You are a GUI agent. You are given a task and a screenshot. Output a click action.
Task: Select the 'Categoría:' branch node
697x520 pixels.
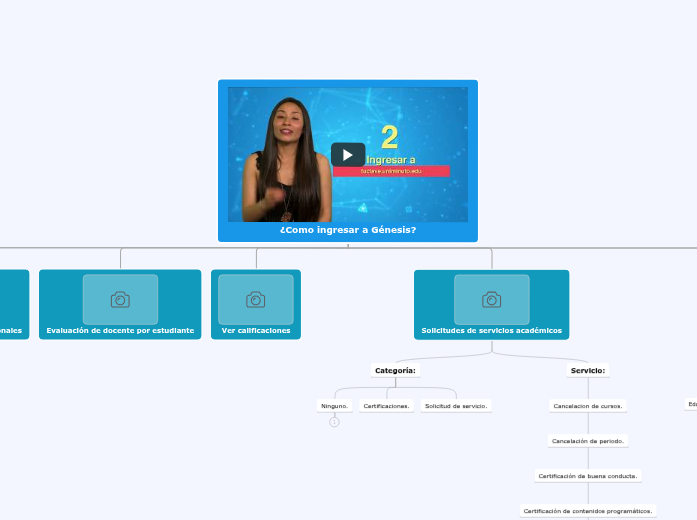click(x=395, y=370)
